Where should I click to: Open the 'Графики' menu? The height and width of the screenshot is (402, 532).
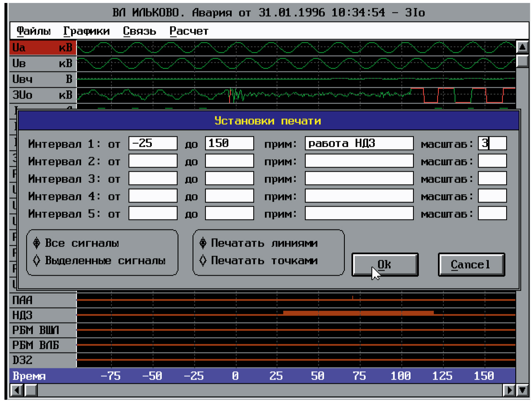[86, 31]
